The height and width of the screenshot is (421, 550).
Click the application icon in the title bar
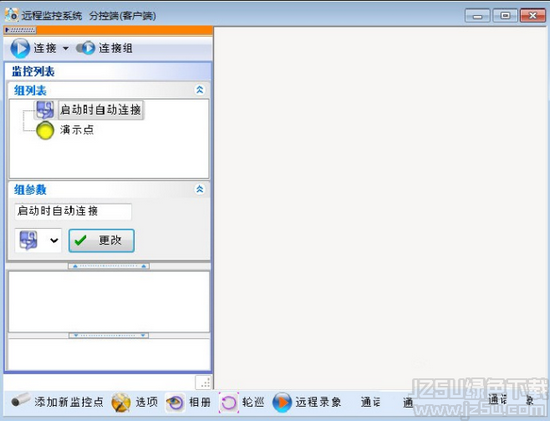pos(12,15)
